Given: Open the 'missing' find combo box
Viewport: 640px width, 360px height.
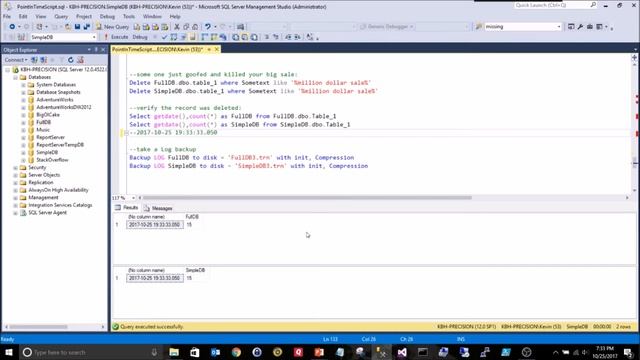Looking at the screenshot, I should 559,27.
